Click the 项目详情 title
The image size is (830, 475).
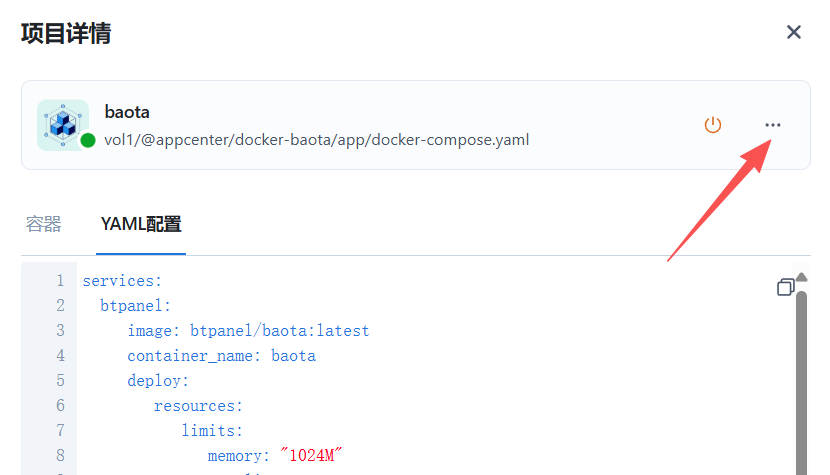66,33
